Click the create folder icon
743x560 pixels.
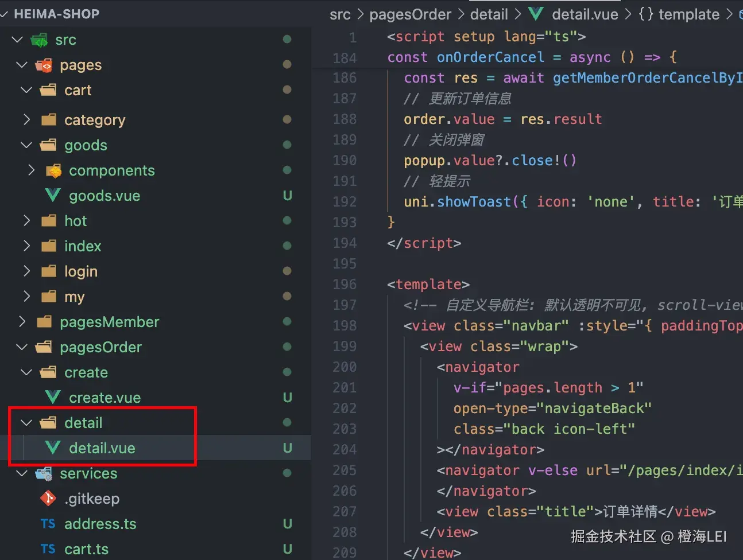point(48,372)
